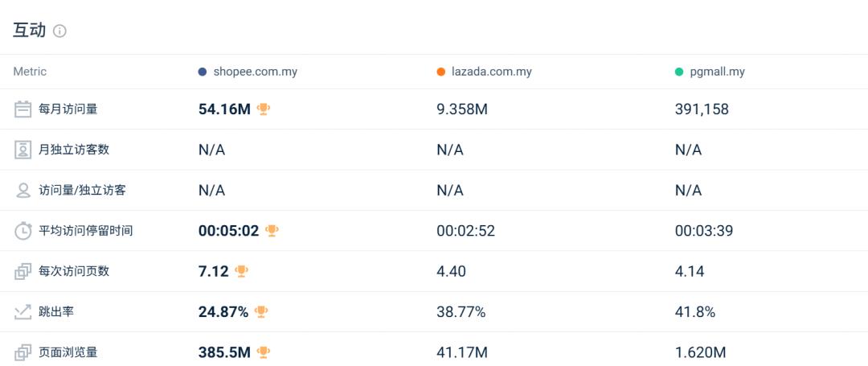
Task: Open the shopee.com.my column header
Action: click(256, 72)
